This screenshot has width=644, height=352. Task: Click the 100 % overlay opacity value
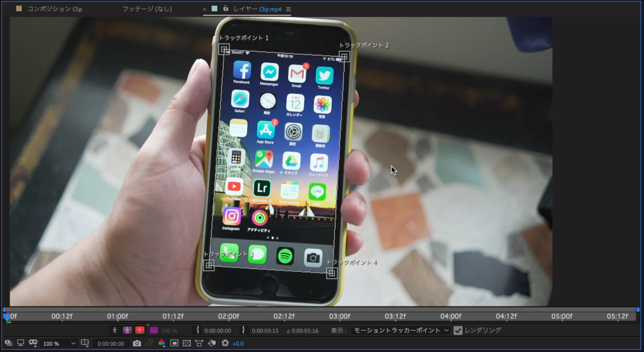(169, 331)
